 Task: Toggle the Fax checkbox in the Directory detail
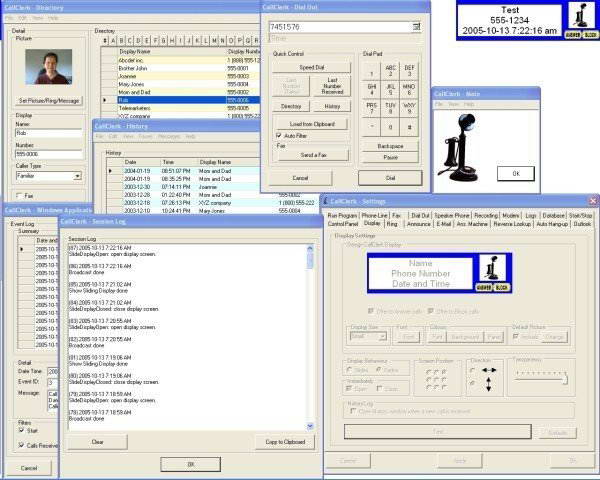coord(19,196)
